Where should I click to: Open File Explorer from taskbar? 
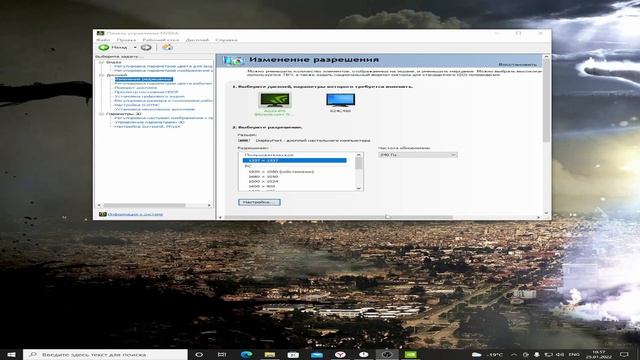(269, 355)
